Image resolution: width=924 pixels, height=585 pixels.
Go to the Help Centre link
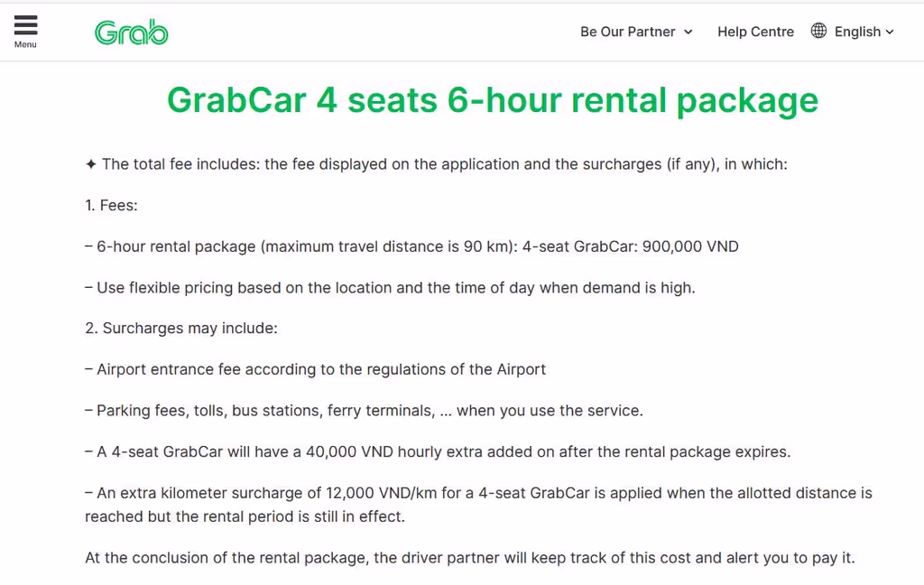point(755,32)
